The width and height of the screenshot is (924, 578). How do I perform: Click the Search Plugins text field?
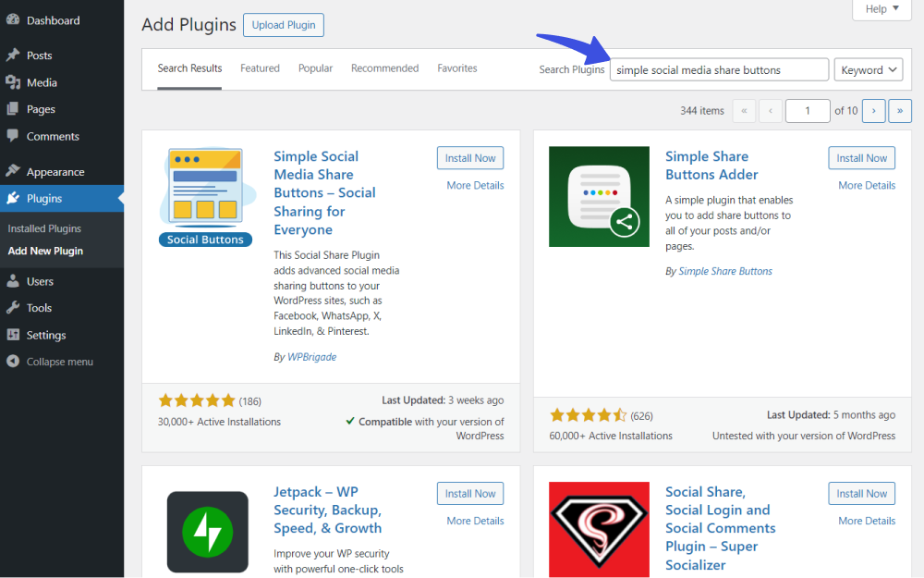click(x=719, y=69)
